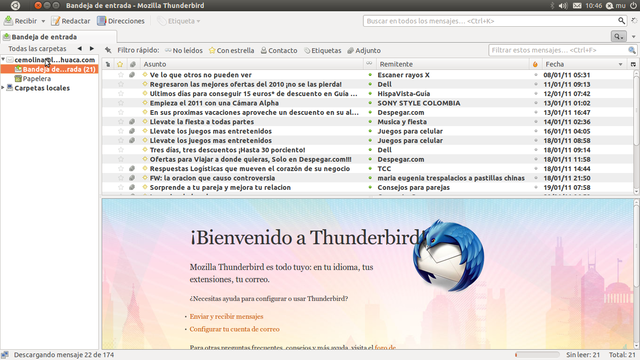Collapse the cemolina account tree node
Screen dimensions: 640x360
pyautogui.click(x=3, y=60)
